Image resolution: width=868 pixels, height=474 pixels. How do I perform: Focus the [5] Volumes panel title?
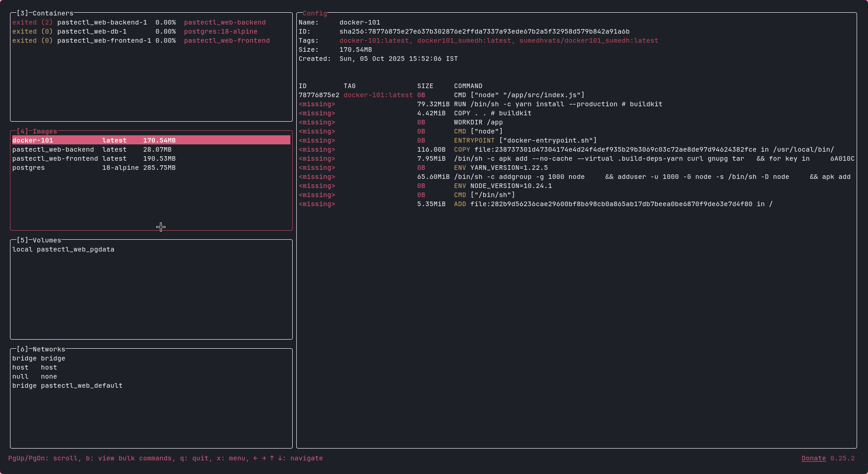[x=39, y=240]
